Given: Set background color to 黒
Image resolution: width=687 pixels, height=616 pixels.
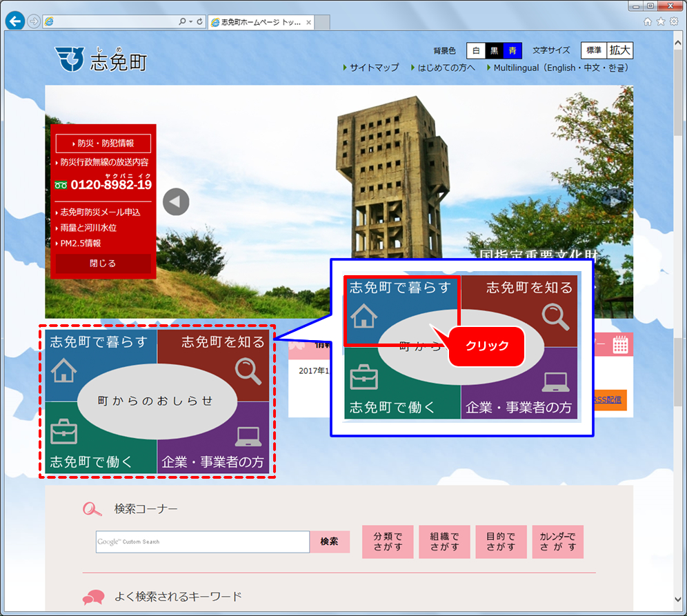Looking at the screenshot, I should (x=495, y=50).
